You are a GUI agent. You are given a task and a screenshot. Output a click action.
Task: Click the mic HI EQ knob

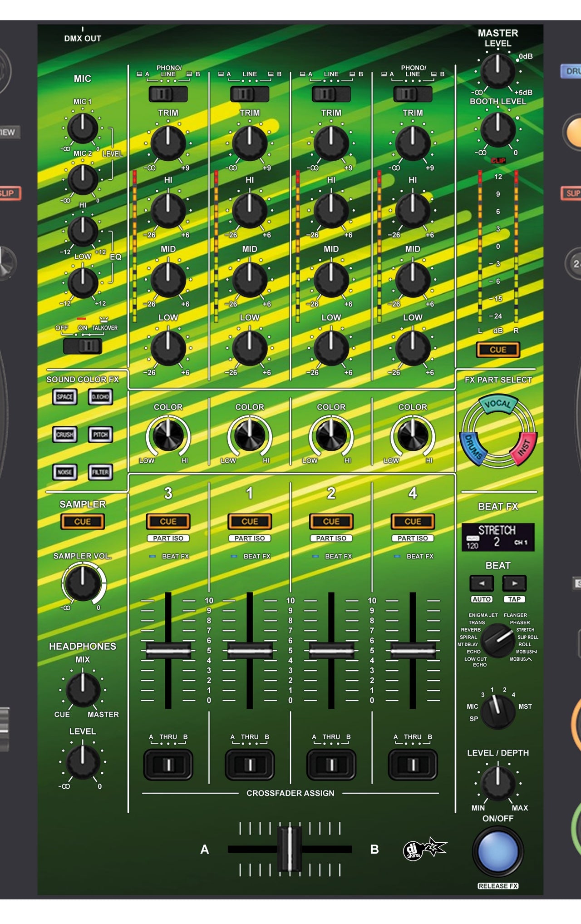pyautogui.click(x=83, y=231)
